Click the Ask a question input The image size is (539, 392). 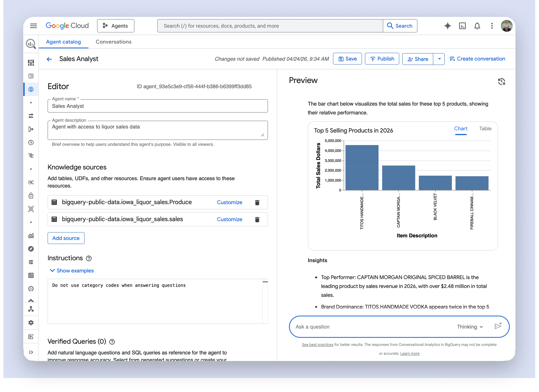(x=372, y=327)
